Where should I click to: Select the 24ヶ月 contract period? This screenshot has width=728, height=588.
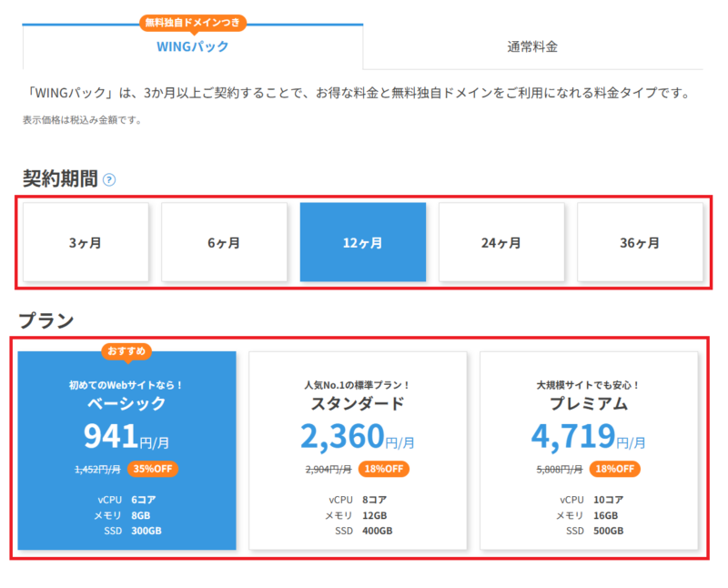501,242
